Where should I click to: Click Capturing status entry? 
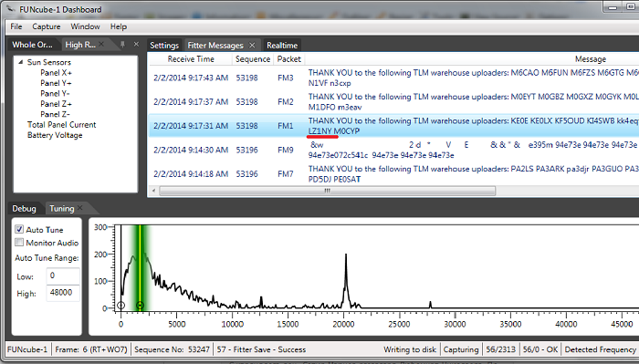pos(461,349)
